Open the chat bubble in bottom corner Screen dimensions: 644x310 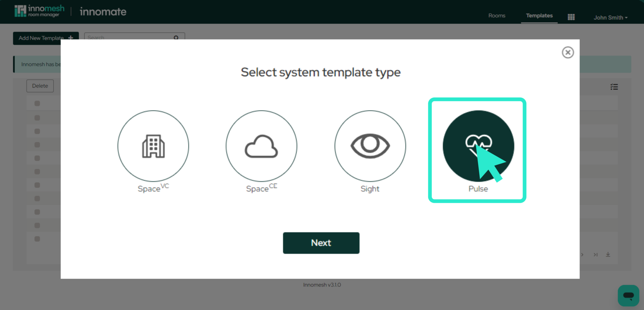pos(628,296)
